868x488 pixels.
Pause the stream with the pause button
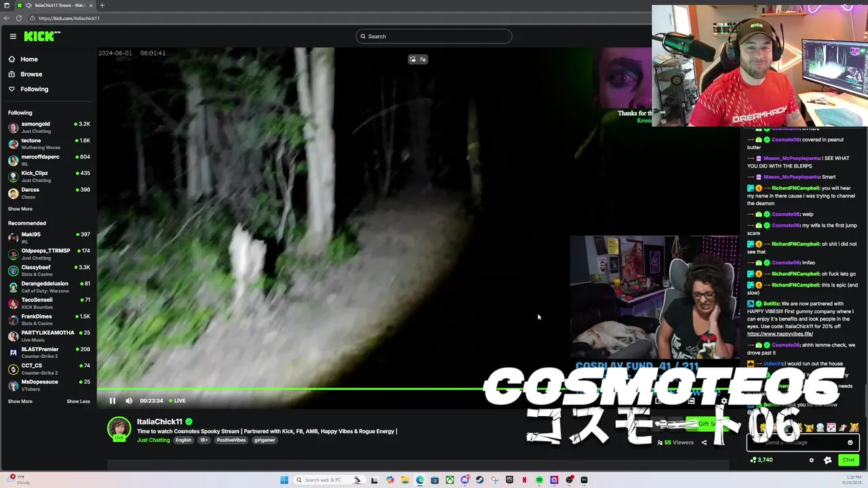coord(113,401)
